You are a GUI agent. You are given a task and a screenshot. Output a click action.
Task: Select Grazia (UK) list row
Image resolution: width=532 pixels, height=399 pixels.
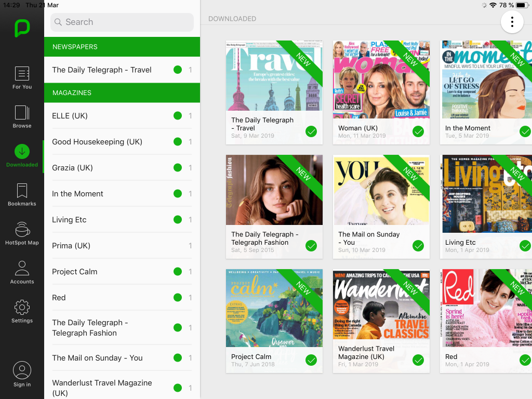coord(122,168)
